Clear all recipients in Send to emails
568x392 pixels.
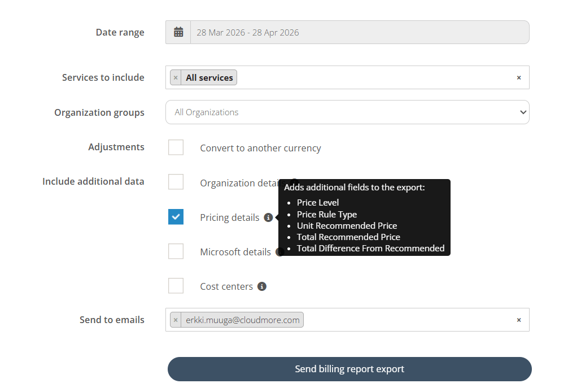pos(519,320)
